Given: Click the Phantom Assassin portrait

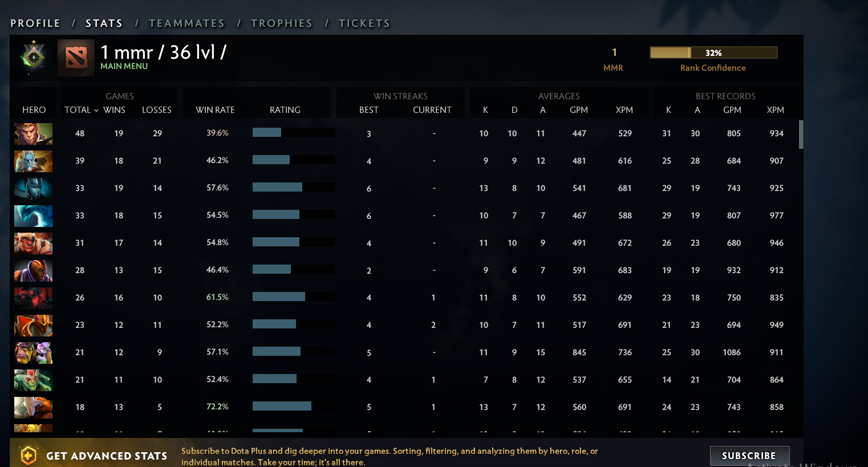Looking at the screenshot, I should pos(33,188).
